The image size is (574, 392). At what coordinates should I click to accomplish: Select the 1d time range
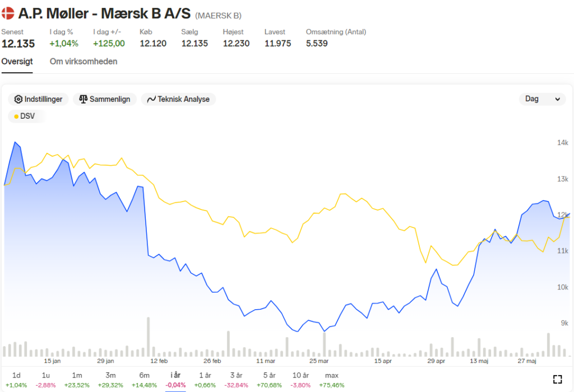point(16,380)
